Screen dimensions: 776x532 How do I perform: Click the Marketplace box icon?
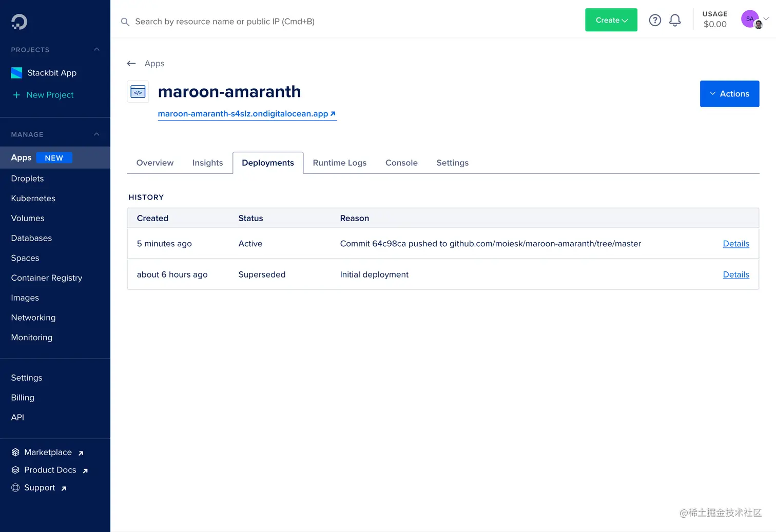tap(14, 452)
